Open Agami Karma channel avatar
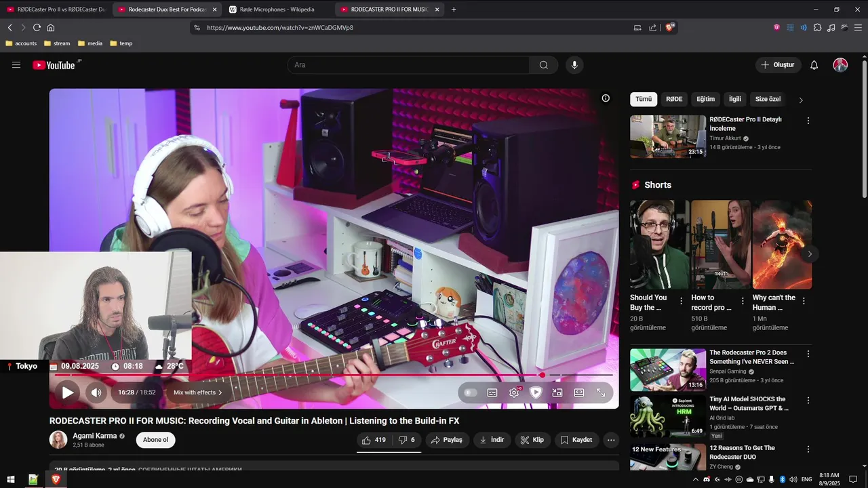Viewport: 868px width, 488px height. coord(58,440)
